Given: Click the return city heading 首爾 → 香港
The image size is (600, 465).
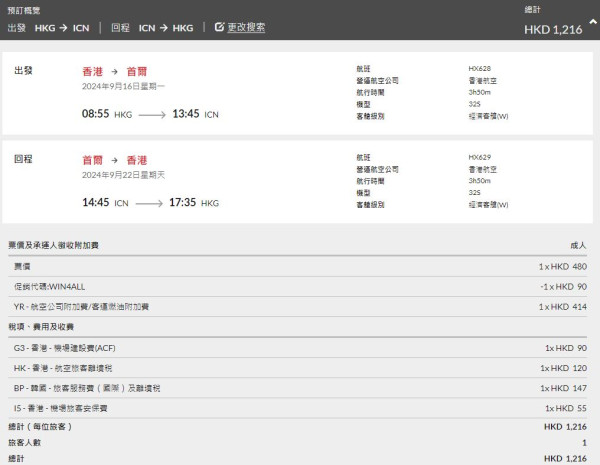Looking at the screenshot, I should coord(115,160).
